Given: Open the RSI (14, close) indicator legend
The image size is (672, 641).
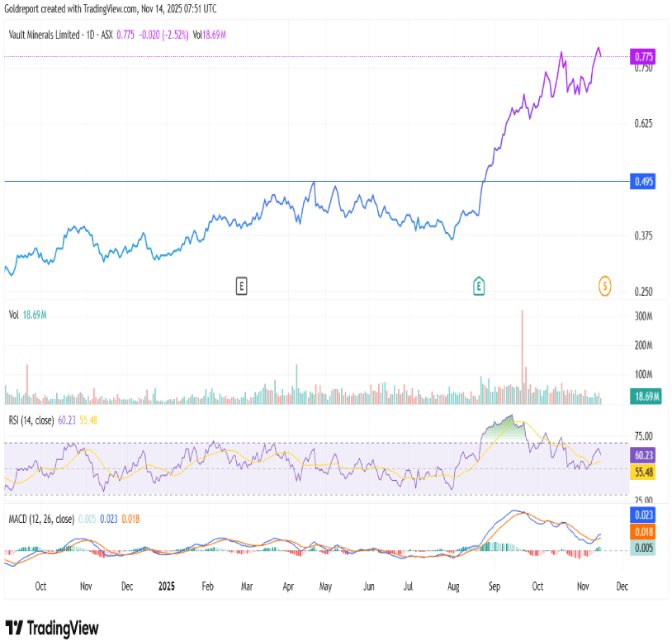Looking at the screenshot, I should pos(29,420).
